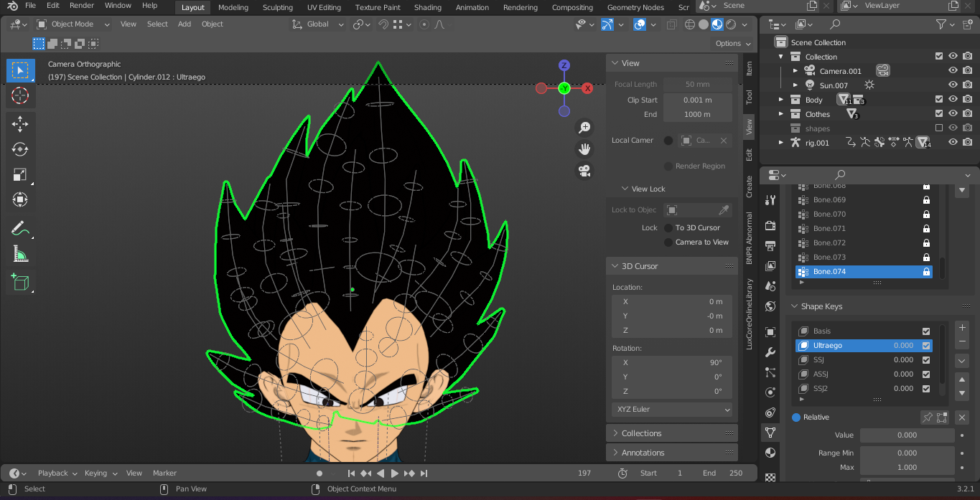Viewport: 980px width, 500px height.
Task: Toggle the Ultraego shape key checkbox
Action: [x=926, y=346]
